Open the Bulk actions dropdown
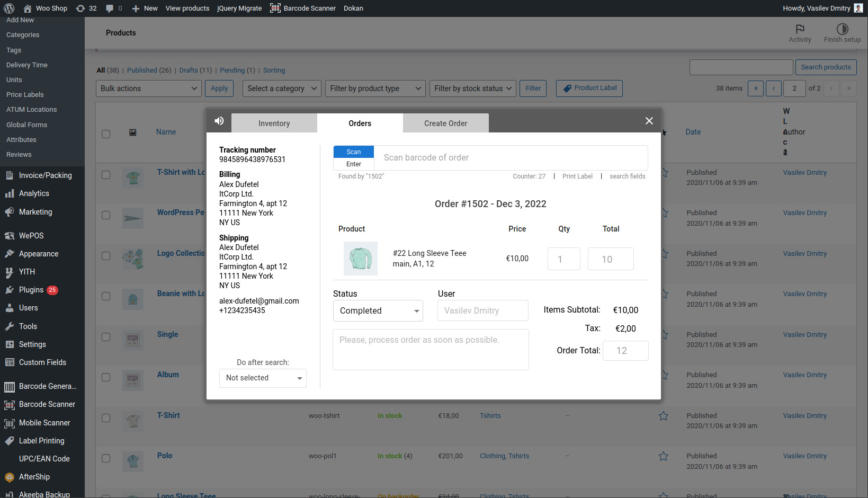Image resolution: width=868 pixels, height=498 pixels. pyautogui.click(x=149, y=88)
